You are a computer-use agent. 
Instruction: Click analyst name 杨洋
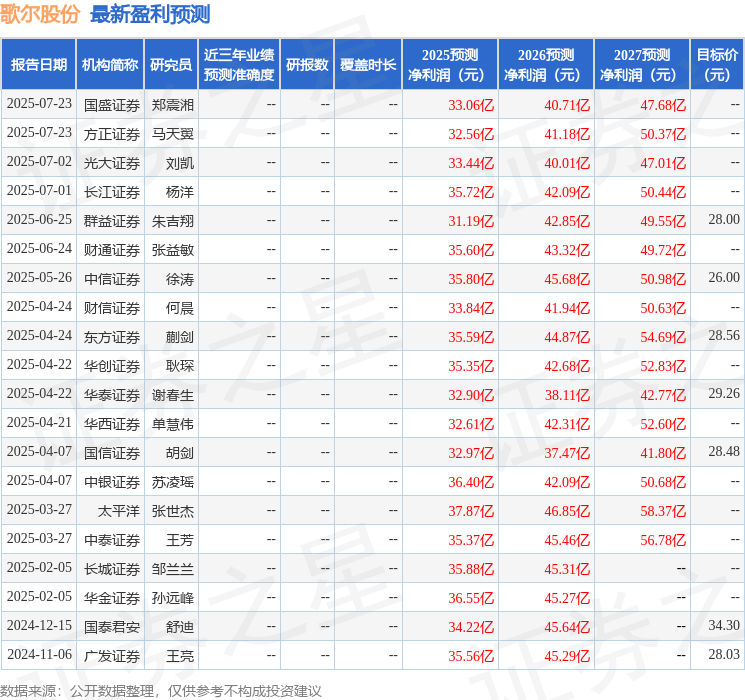coord(180,192)
